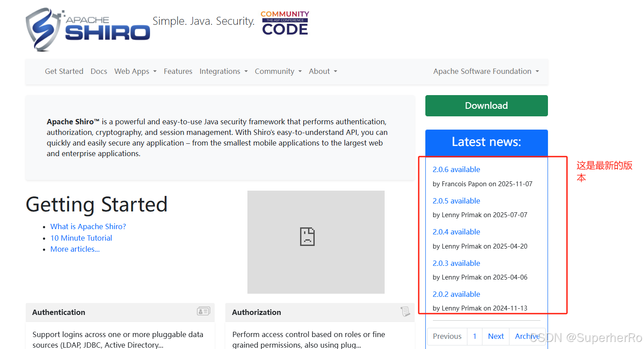The height and width of the screenshot is (349, 644).
Task: Select page 1 in pagination
Action: tap(474, 336)
